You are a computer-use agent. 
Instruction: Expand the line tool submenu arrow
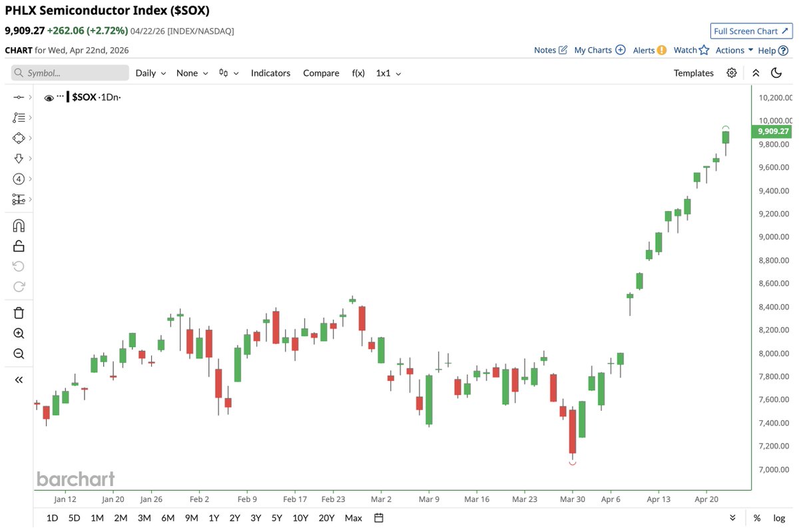tap(31, 97)
